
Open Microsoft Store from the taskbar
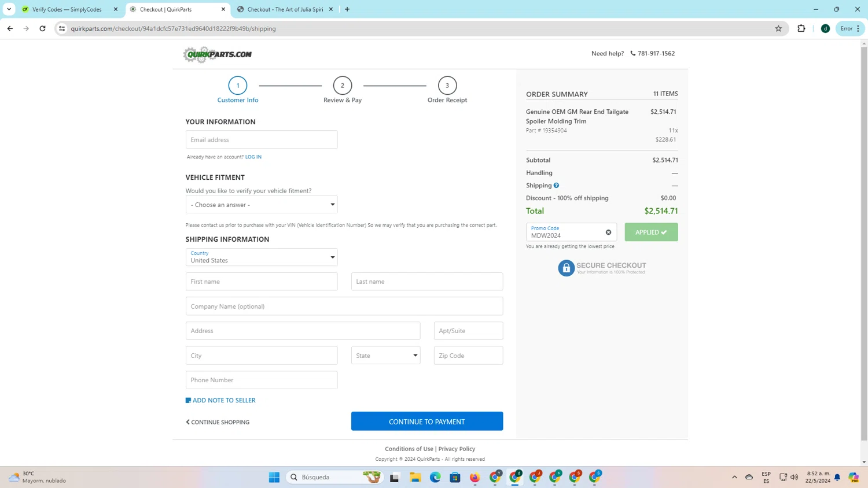pyautogui.click(x=455, y=477)
